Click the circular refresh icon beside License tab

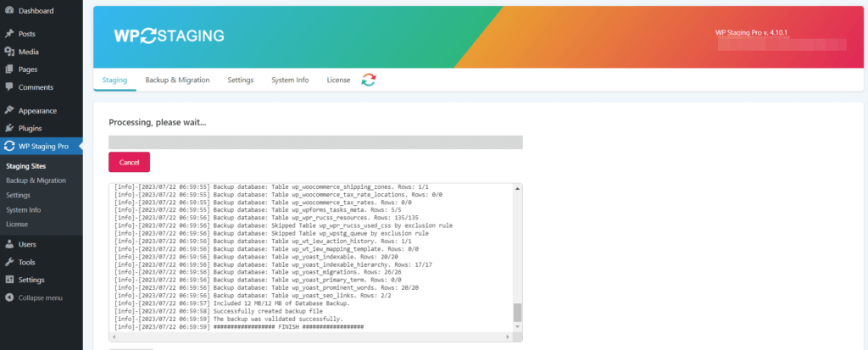(368, 80)
